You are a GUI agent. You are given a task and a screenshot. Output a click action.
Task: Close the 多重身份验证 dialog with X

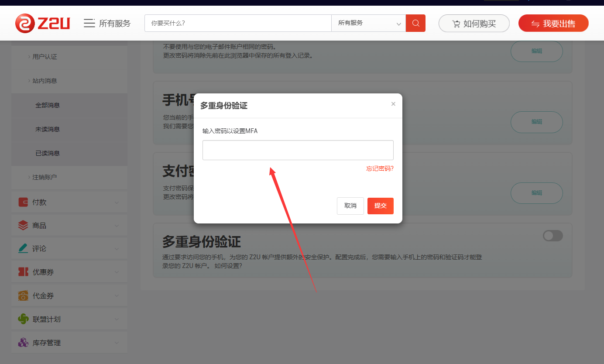click(x=393, y=104)
